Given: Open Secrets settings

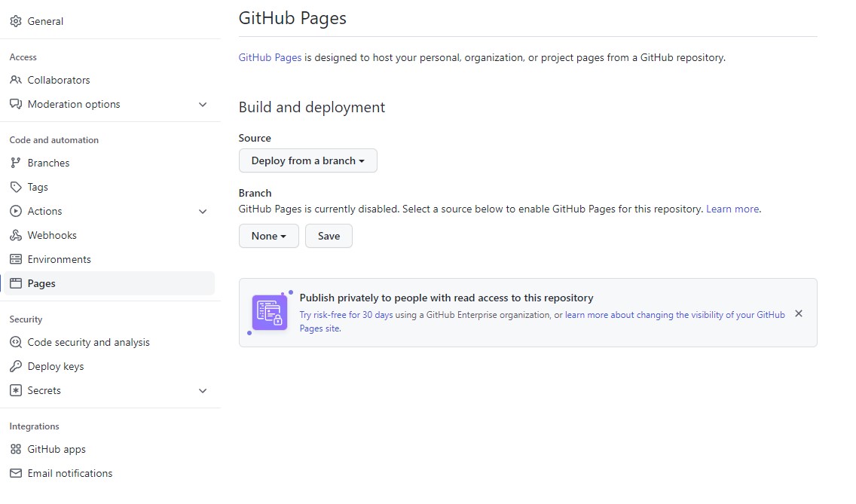Looking at the screenshot, I should [x=109, y=390].
